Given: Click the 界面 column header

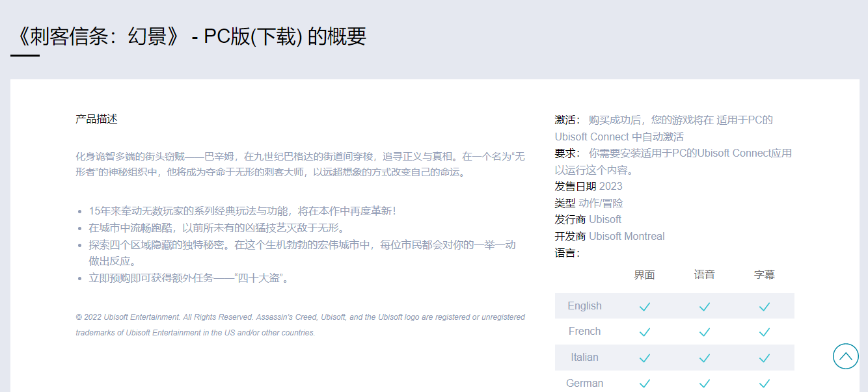Looking at the screenshot, I should coord(644,275).
